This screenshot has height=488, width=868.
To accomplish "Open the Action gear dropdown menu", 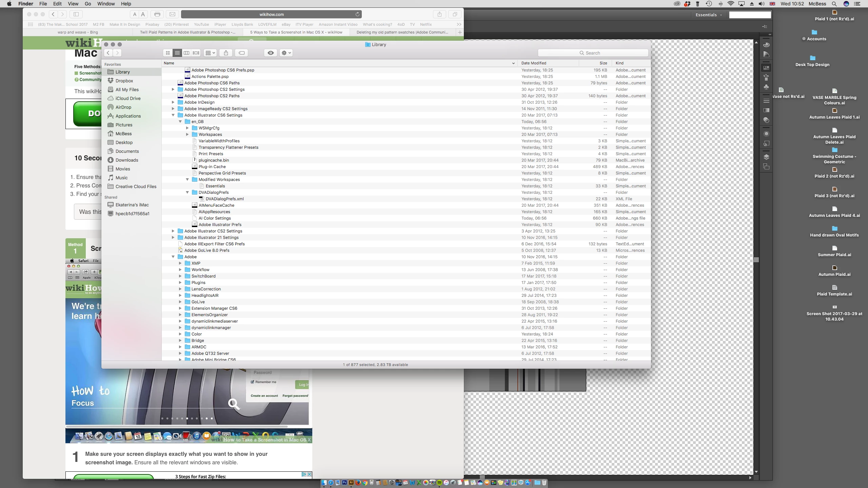I will pyautogui.click(x=286, y=53).
